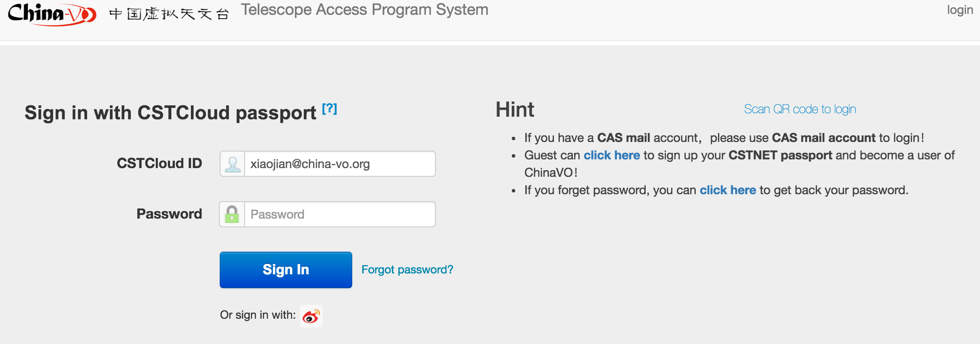The height and width of the screenshot is (344, 980).
Task: Click the Hint heading
Action: [515, 109]
